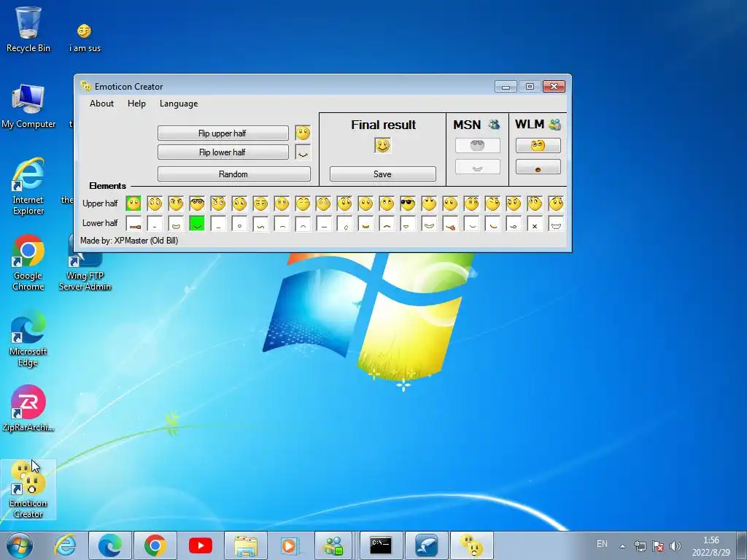Screen dimensions: 747x560
Task: Click the MSN butterfly icon
Action: pos(494,125)
